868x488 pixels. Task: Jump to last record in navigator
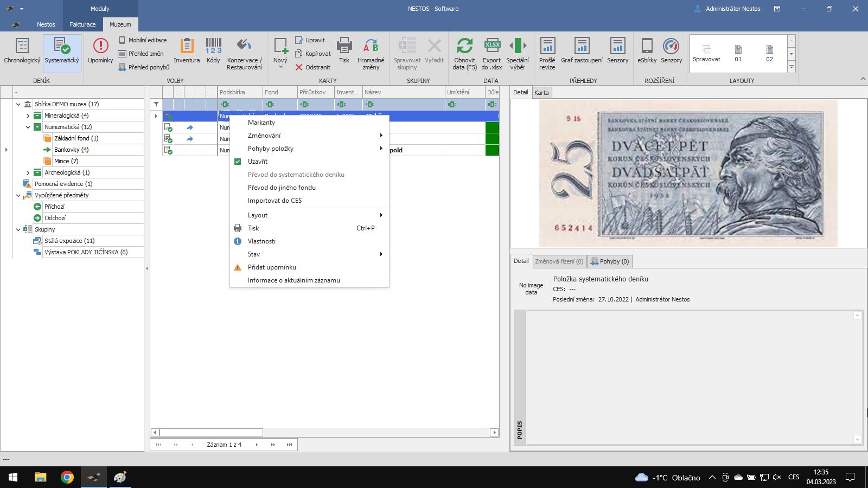(289, 445)
